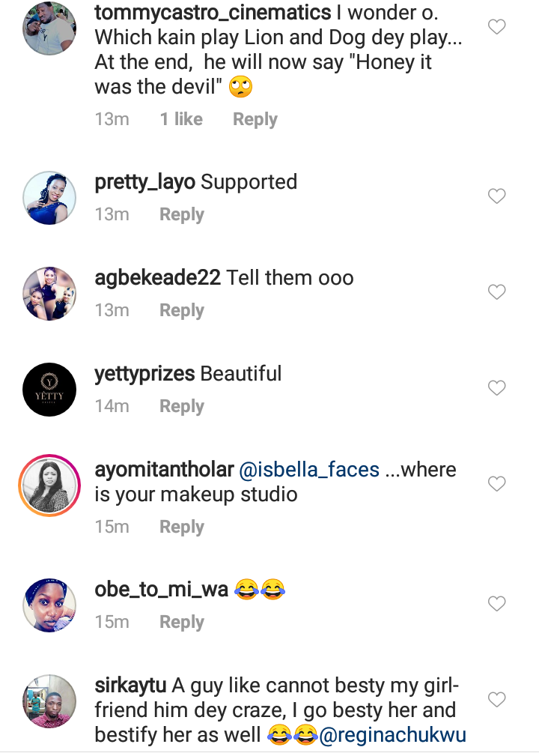Like tommycastro_cinematics' comment with the heart
539x756 pixels.
pos(497,28)
